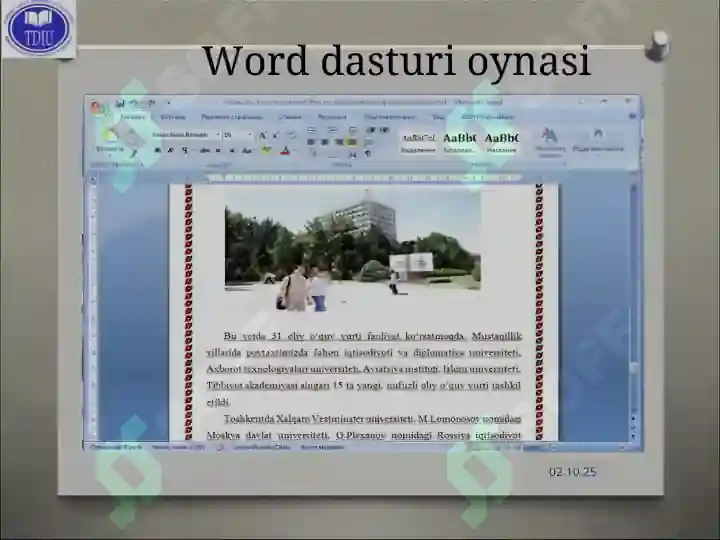Open the Ссылки ribbon tab
The height and width of the screenshot is (540, 720).
[x=290, y=117]
